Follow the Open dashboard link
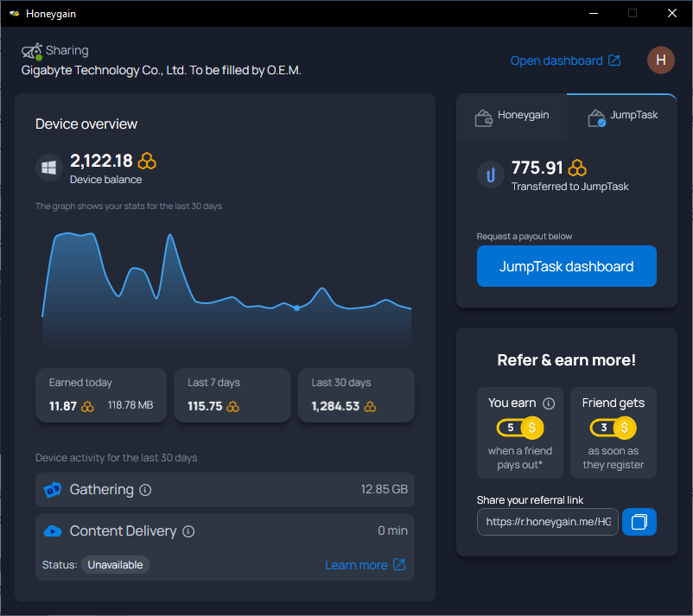This screenshot has height=616, width=693. click(565, 60)
